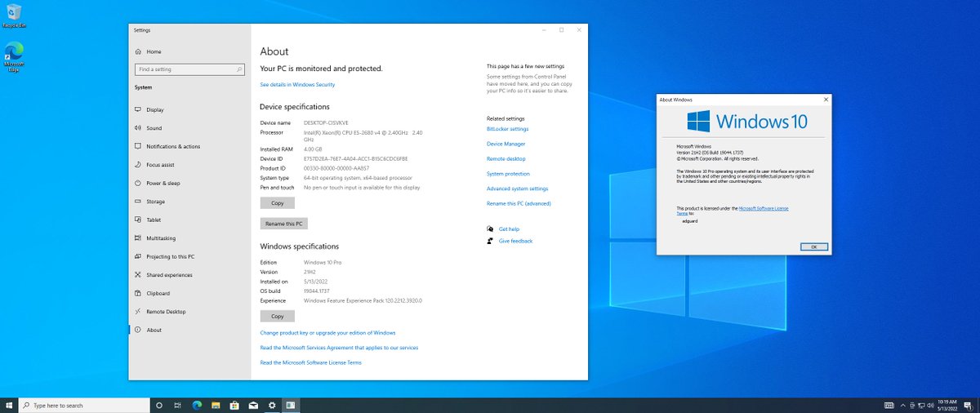Copy the device specifications
The height and width of the screenshot is (413, 980).
pyautogui.click(x=277, y=202)
